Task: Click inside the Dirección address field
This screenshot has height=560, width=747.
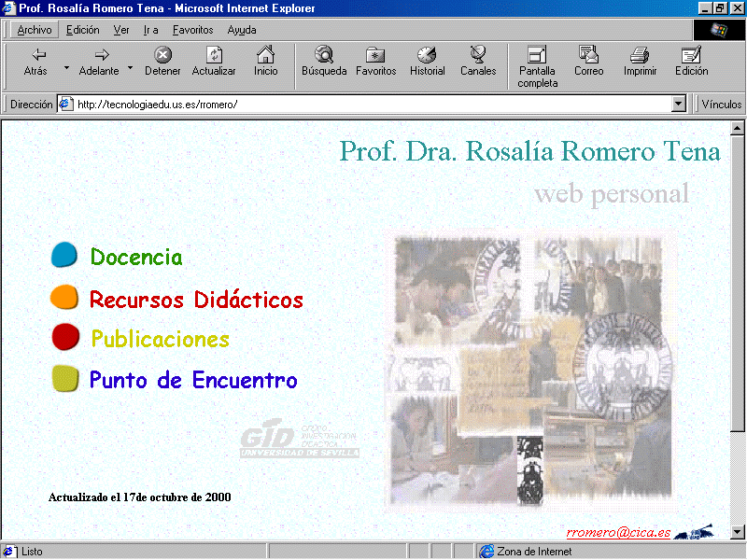Action: (x=364, y=105)
